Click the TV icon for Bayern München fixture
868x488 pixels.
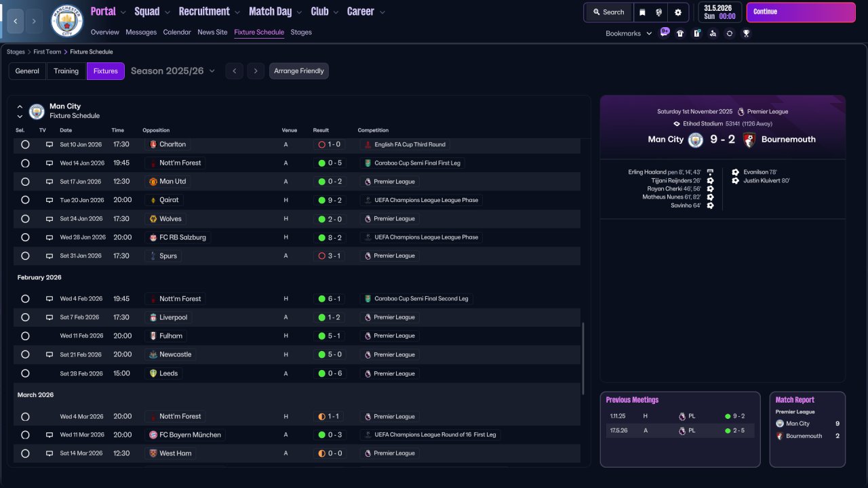pos(49,434)
